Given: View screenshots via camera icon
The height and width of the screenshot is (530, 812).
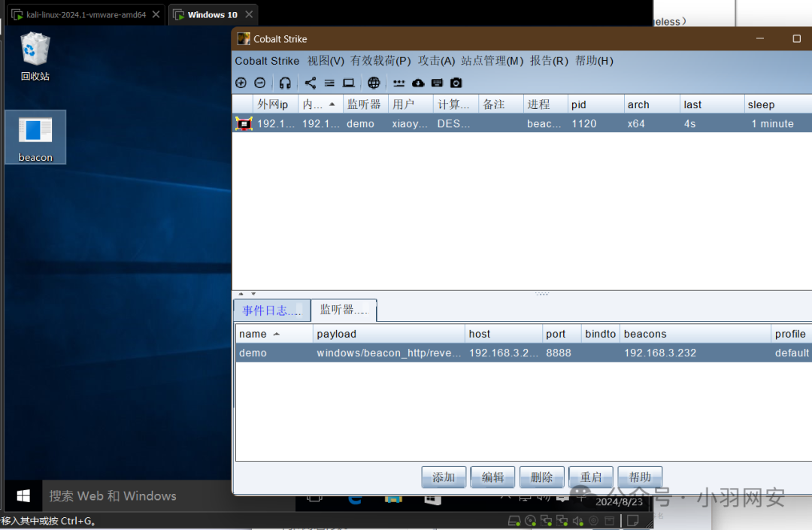Looking at the screenshot, I should coord(456,83).
